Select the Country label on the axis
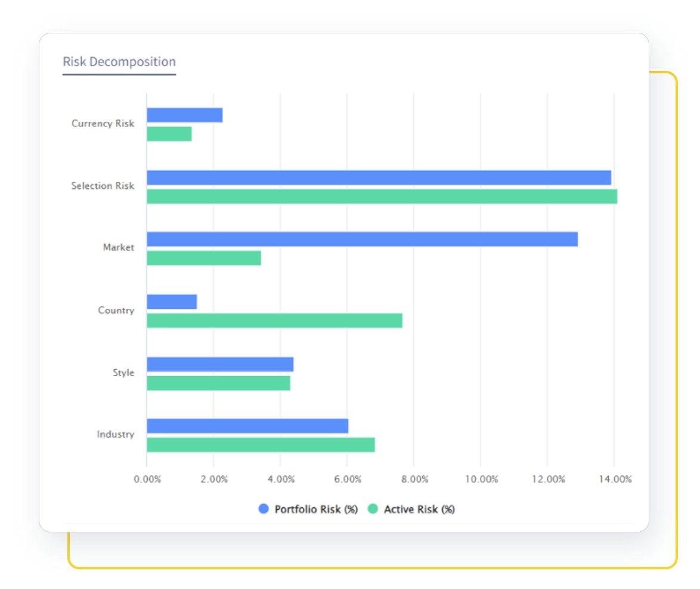This screenshot has width=700, height=589. click(x=116, y=310)
